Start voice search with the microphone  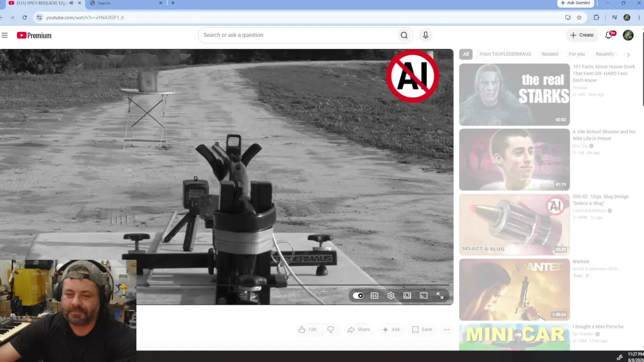[426, 35]
